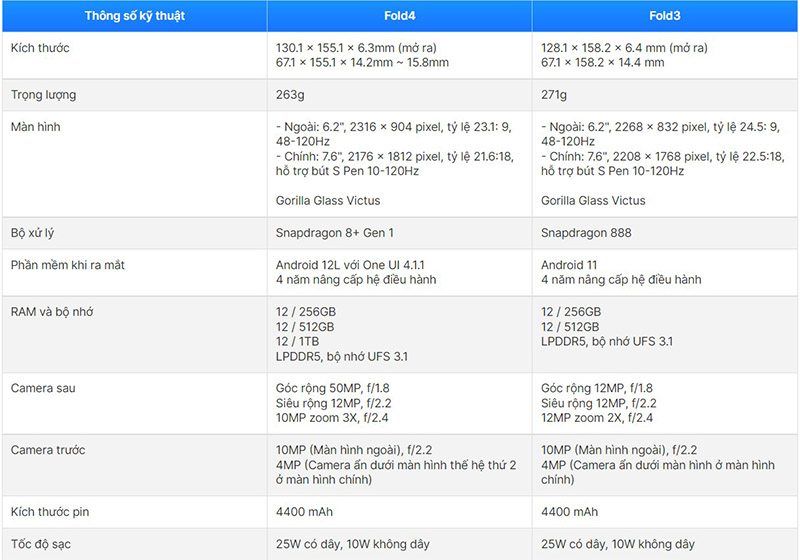Screen dimensions: 800x560
Task: Select the Trọng lượng row label
Action: tap(43, 95)
